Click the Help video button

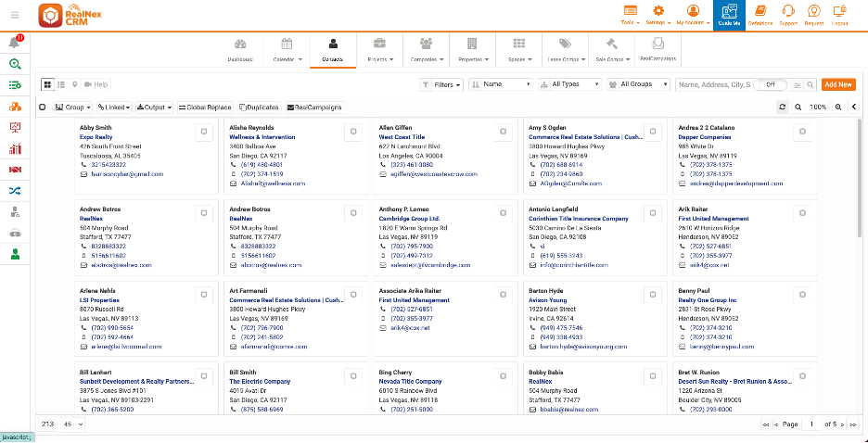click(x=96, y=84)
